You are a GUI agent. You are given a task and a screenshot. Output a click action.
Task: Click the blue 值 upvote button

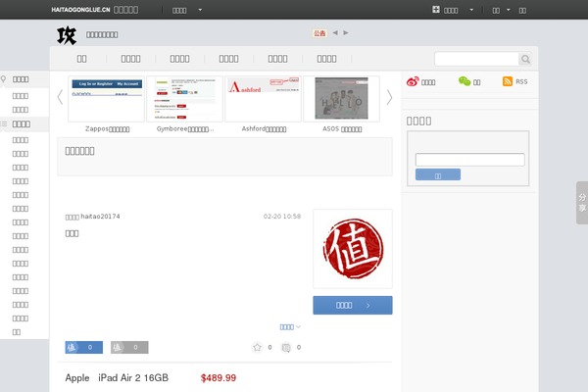pos(84,347)
